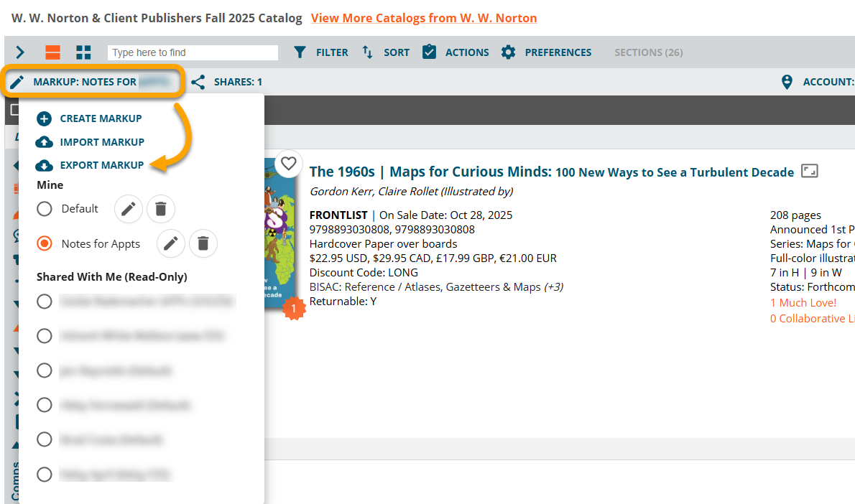
Task: Click the '208 pages' text
Action: click(795, 215)
